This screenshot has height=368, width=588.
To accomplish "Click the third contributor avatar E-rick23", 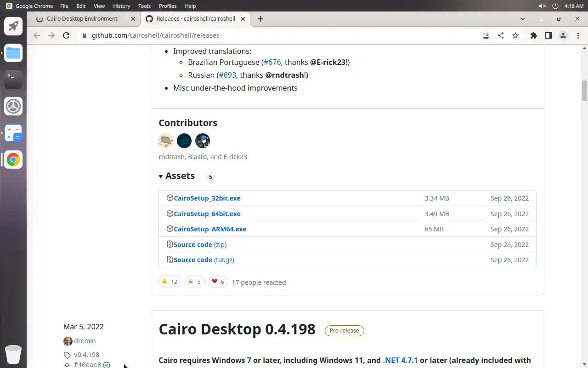I will (203, 141).
